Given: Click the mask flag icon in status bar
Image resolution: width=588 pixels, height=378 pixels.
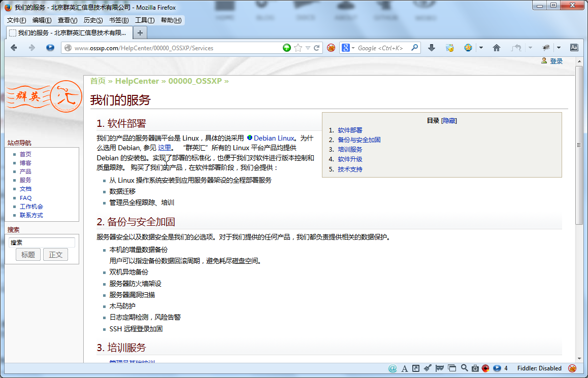Looking at the screenshot, I should [x=440, y=368].
